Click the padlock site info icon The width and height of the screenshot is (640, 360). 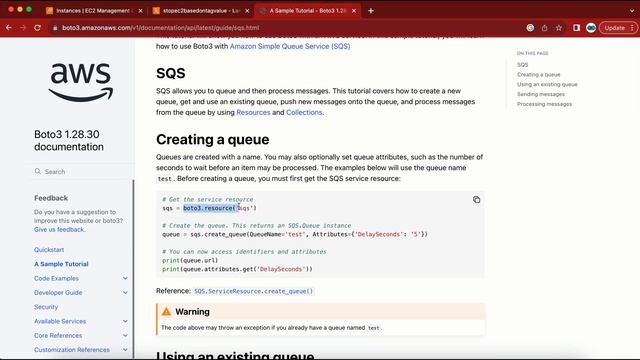click(55, 28)
